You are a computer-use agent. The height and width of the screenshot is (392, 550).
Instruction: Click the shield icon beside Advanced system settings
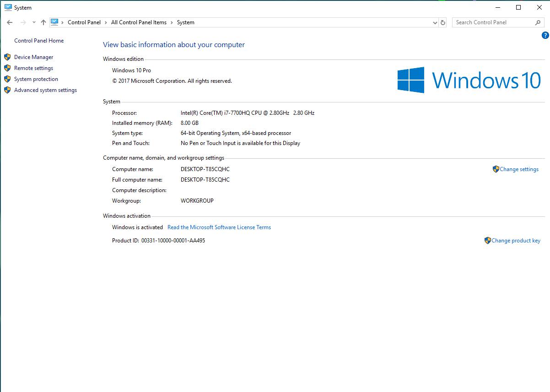(7, 90)
